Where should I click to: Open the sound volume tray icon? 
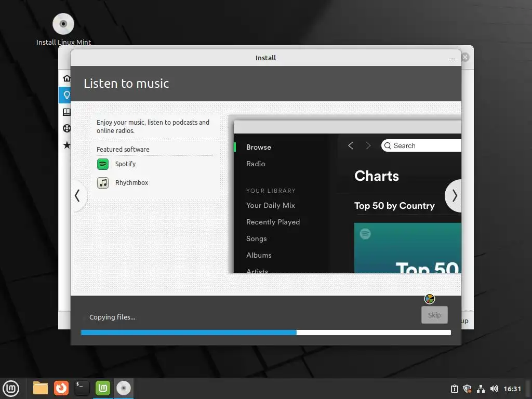coord(494,389)
